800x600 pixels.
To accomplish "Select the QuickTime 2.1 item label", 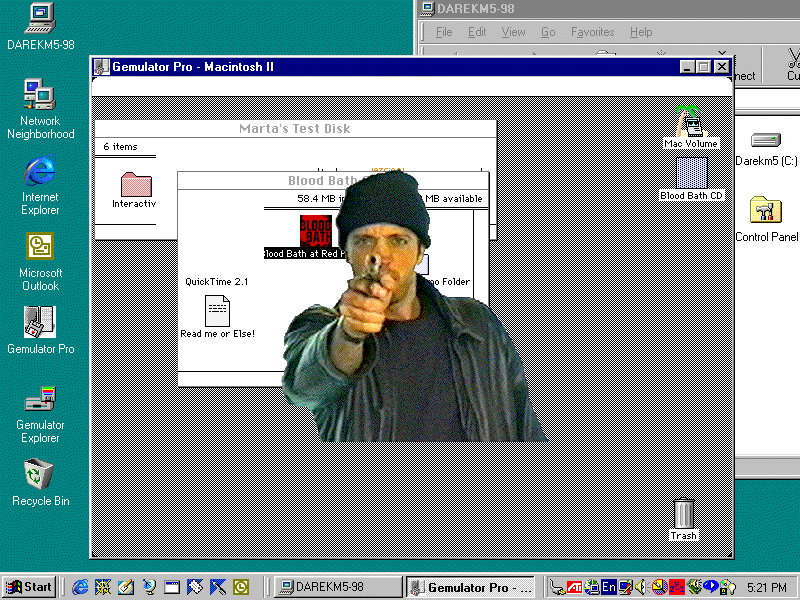I will 217,282.
